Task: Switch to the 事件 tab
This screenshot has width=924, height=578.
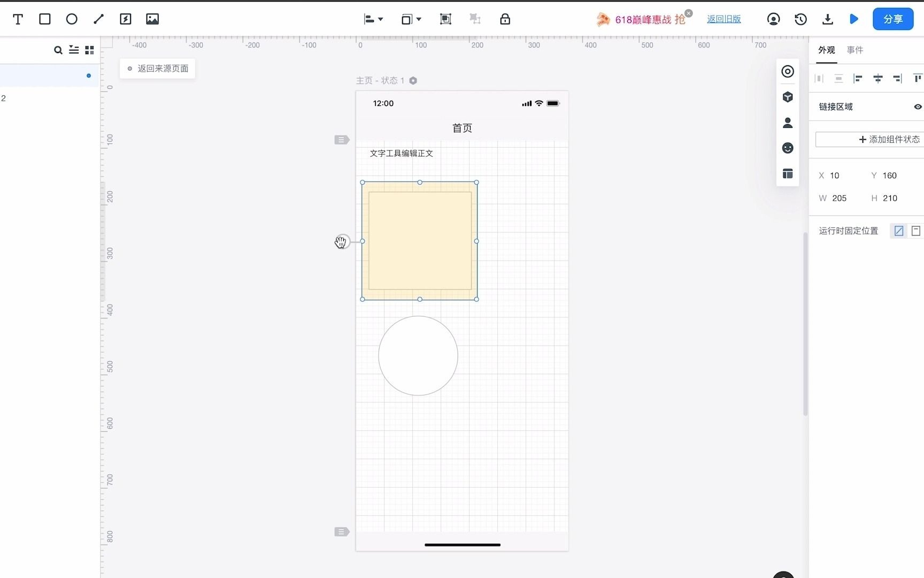Action: (x=855, y=50)
